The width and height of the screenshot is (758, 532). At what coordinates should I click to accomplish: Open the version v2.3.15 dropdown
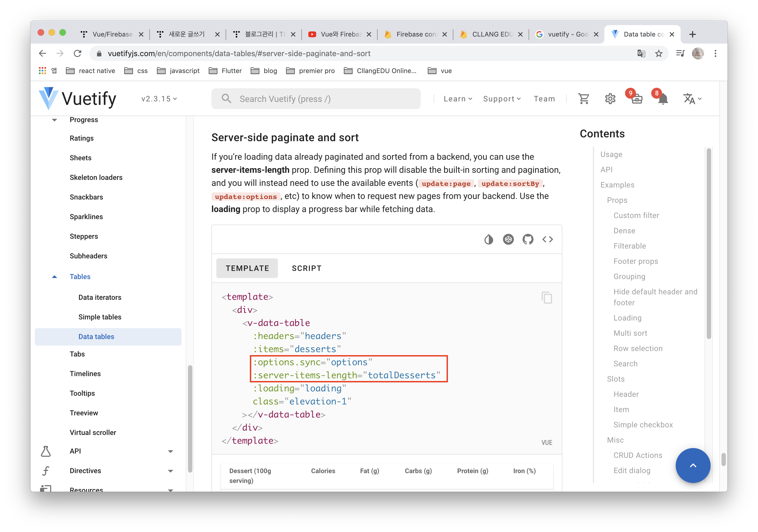[159, 99]
